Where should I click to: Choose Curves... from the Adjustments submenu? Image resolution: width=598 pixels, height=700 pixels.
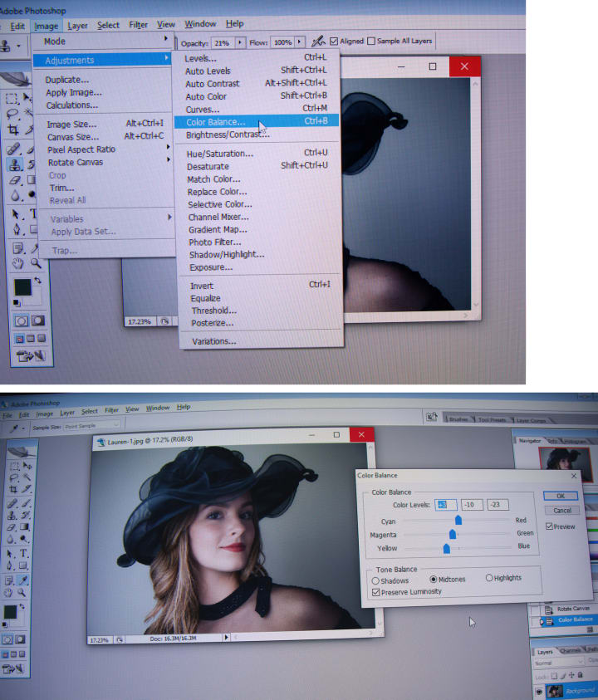click(256, 109)
